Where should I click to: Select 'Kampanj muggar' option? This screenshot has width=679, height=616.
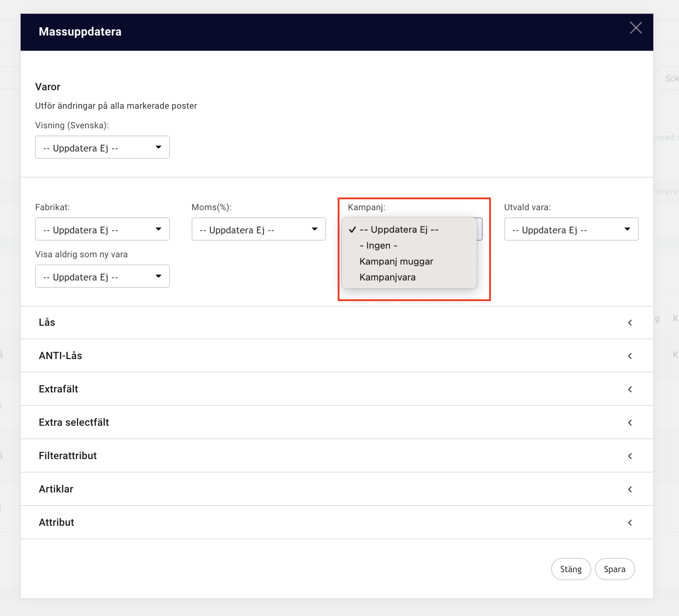396,262
